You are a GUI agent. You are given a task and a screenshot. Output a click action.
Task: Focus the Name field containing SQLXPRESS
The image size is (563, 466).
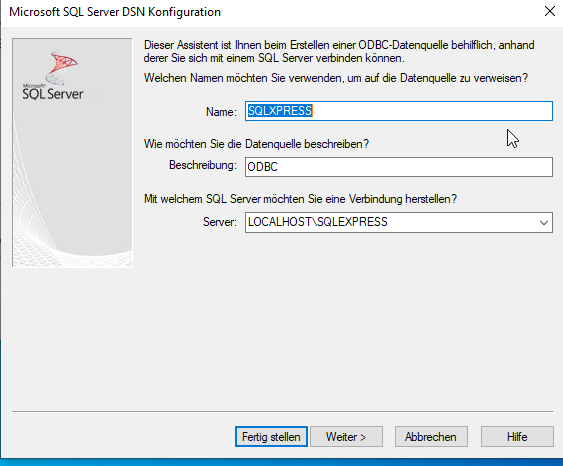click(399, 111)
